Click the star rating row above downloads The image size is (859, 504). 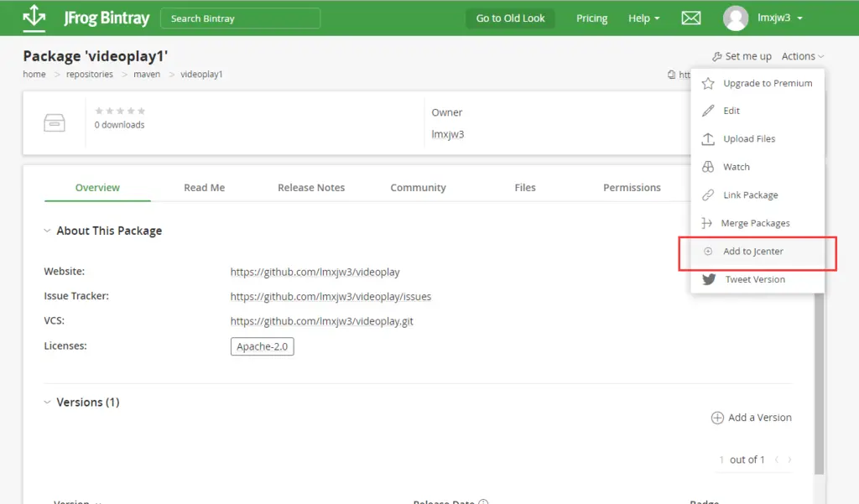click(120, 111)
